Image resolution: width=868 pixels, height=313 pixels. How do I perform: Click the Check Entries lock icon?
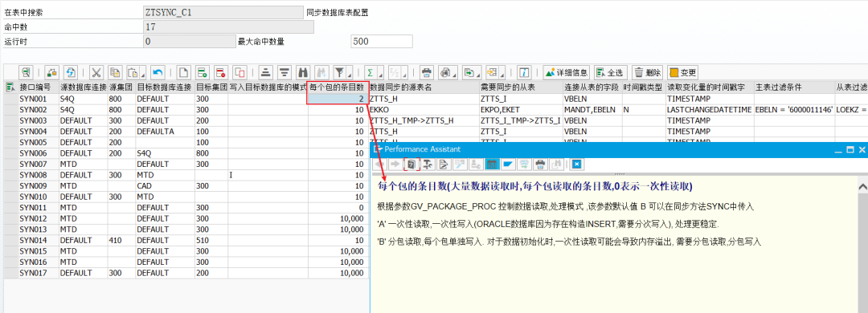(x=51, y=72)
